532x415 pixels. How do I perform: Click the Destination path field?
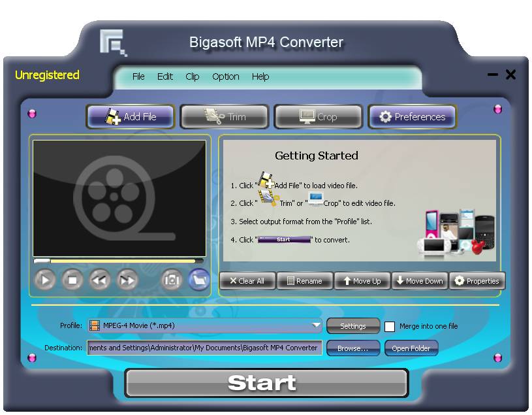coord(204,348)
